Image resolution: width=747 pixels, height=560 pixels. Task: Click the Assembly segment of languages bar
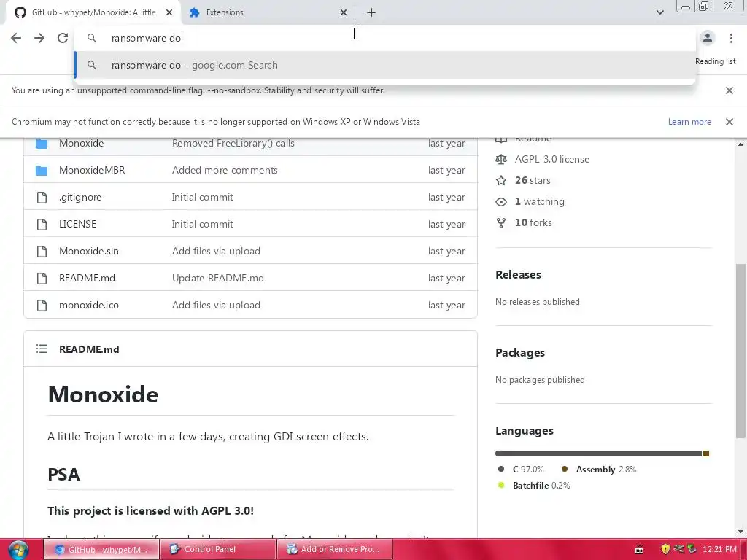[706, 454]
